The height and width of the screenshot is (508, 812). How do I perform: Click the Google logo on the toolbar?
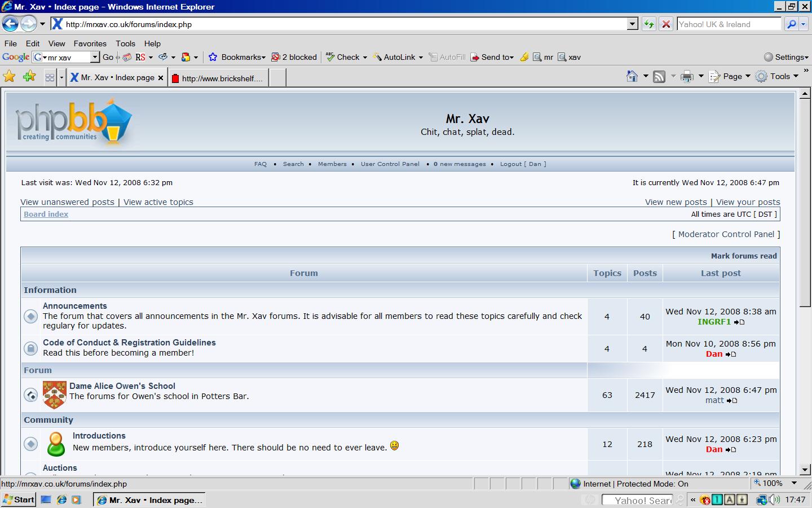[16, 57]
